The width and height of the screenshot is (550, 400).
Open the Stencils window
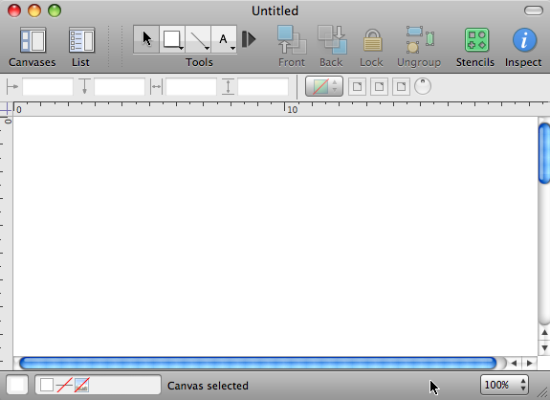coord(476,47)
